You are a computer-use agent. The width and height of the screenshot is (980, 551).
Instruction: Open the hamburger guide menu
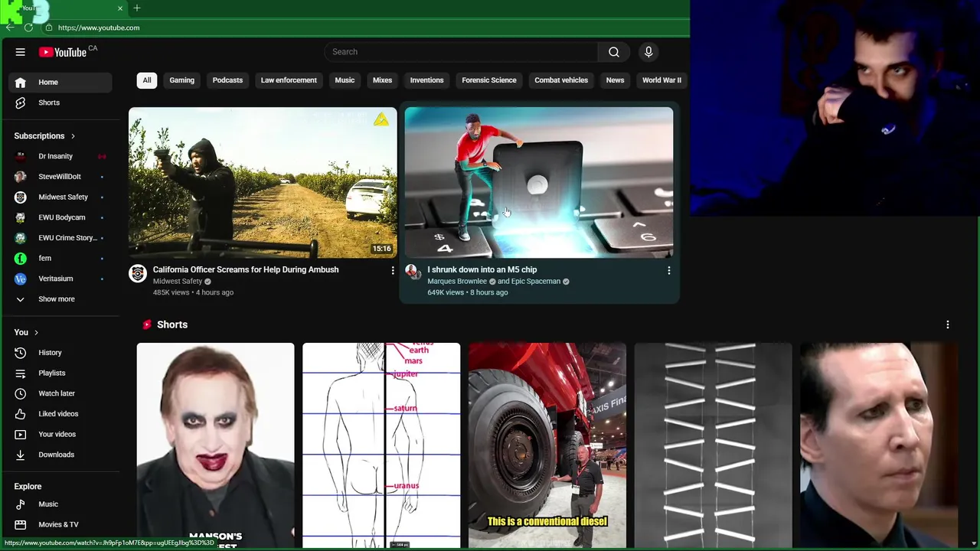[x=21, y=52]
